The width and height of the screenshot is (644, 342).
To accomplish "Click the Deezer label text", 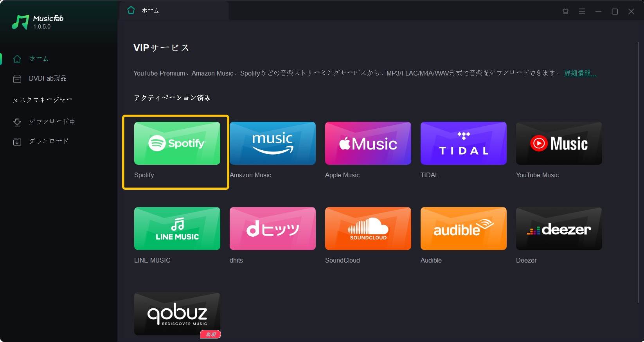I will pyautogui.click(x=526, y=260).
